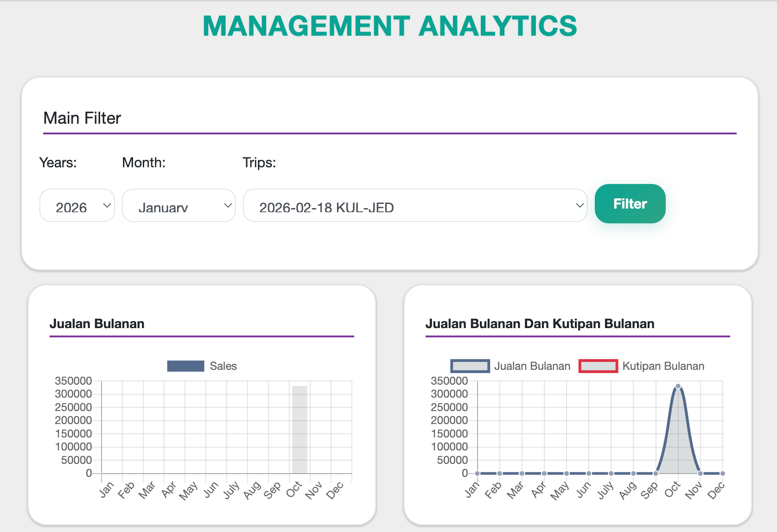The width and height of the screenshot is (777, 532).
Task: Click the Trips: field label
Action: pos(259,163)
